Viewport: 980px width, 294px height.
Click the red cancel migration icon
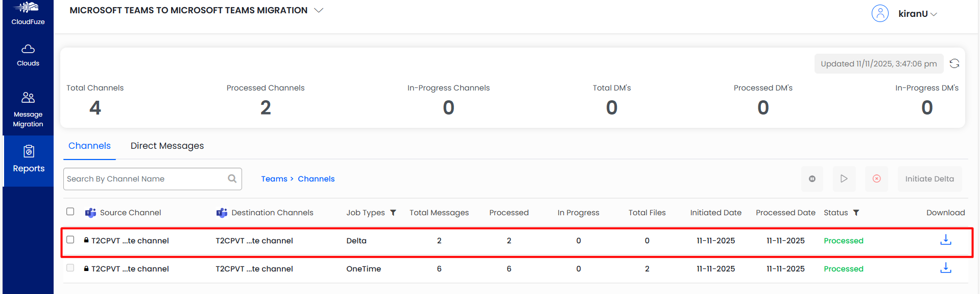click(876, 179)
